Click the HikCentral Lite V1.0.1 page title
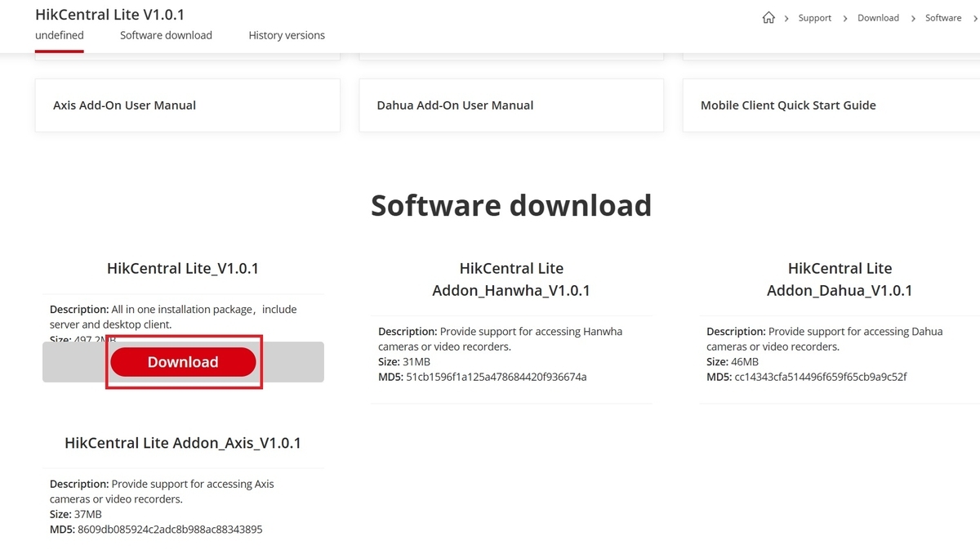This screenshot has width=980, height=550. [109, 14]
